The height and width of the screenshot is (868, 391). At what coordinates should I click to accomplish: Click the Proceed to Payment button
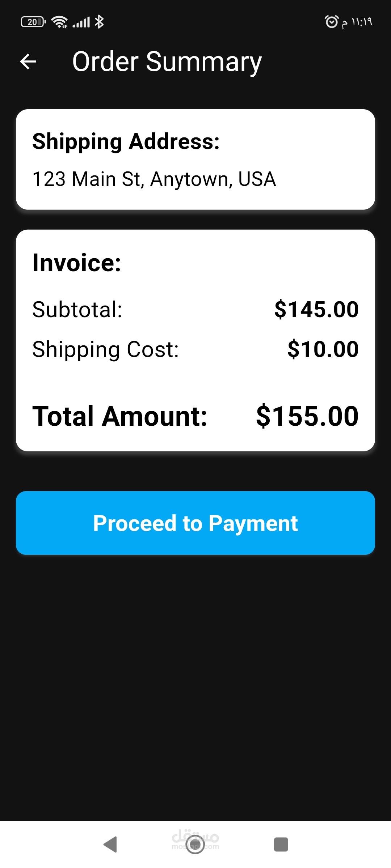click(x=195, y=523)
